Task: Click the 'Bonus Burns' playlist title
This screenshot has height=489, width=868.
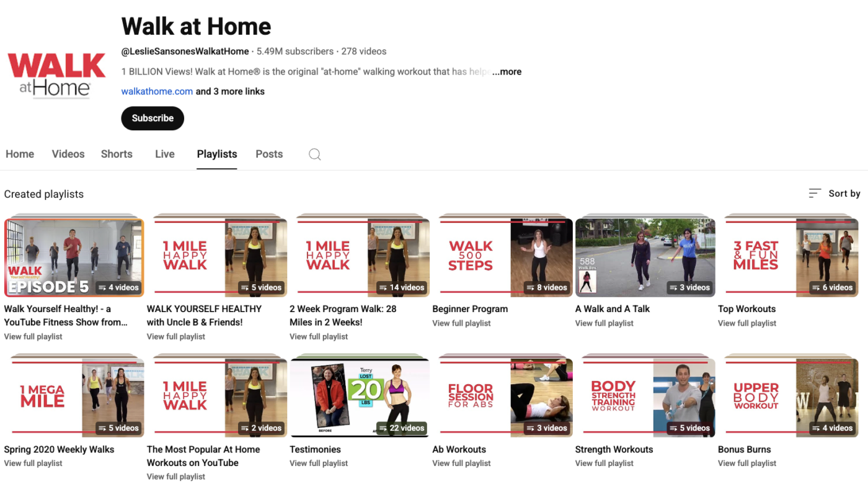Action: click(745, 449)
